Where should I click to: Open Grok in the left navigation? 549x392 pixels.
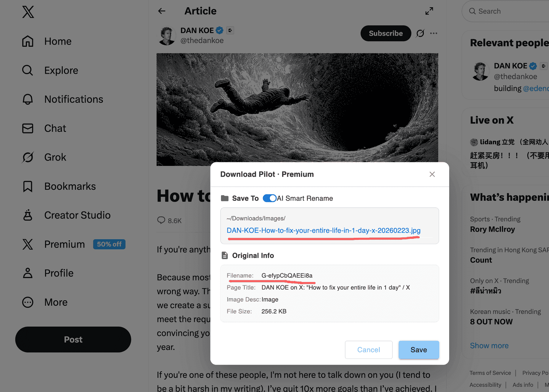tap(55, 157)
